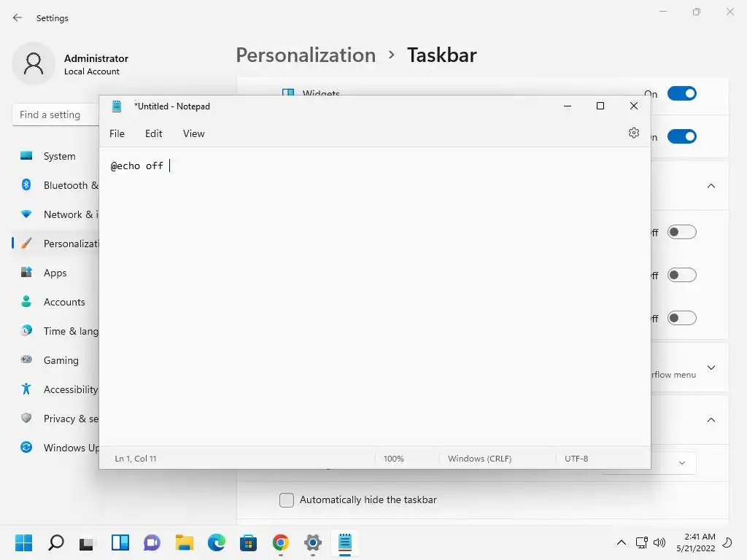The image size is (747, 560).
Task: Click the System monitor icon in sidebar
Action: [26, 156]
